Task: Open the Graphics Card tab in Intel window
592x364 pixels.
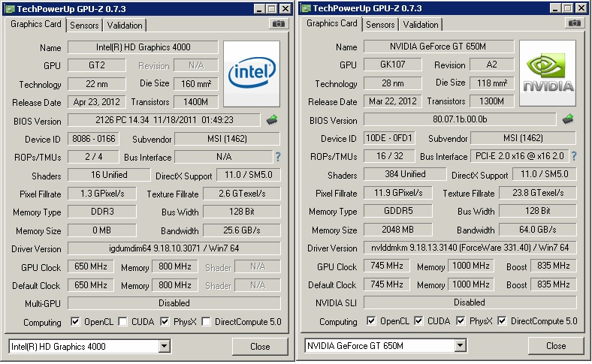Action: (x=36, y=24)
